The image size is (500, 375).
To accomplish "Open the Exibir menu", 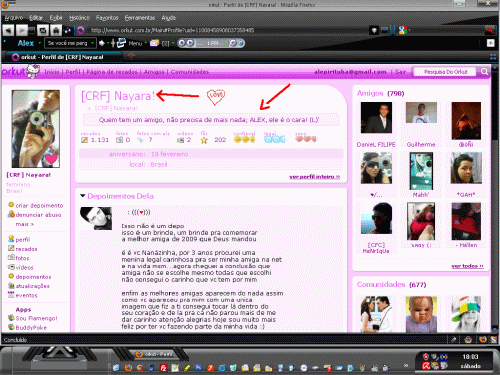I will pos(56,18).
